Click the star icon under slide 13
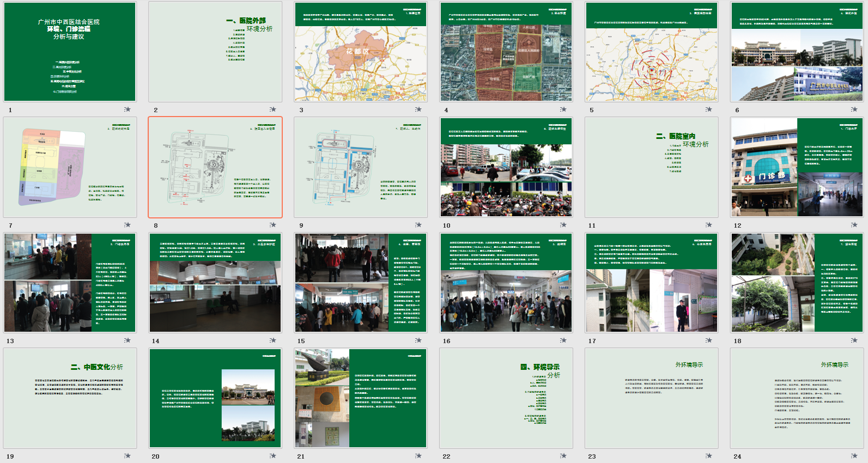The width and height of the screenshot is (868, 463). (128, 340)
